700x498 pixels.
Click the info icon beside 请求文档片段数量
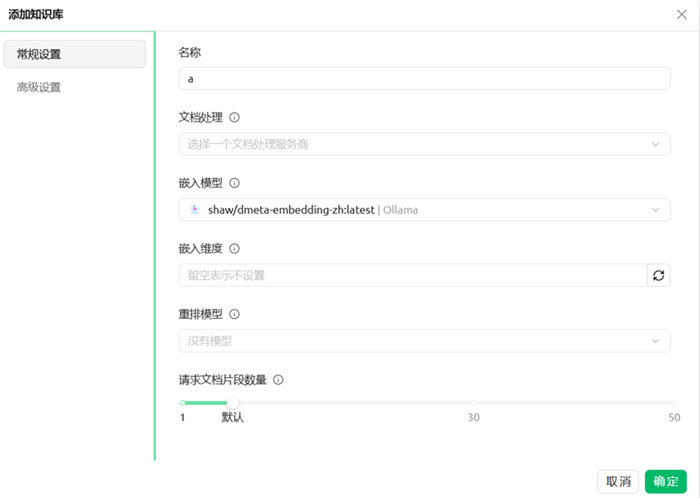pos(278,380)
